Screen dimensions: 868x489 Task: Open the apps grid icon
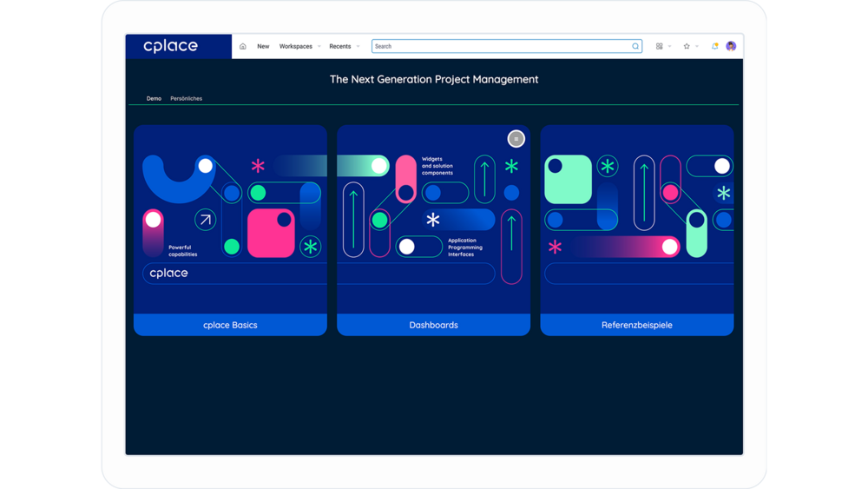click(x=660, y=47)
